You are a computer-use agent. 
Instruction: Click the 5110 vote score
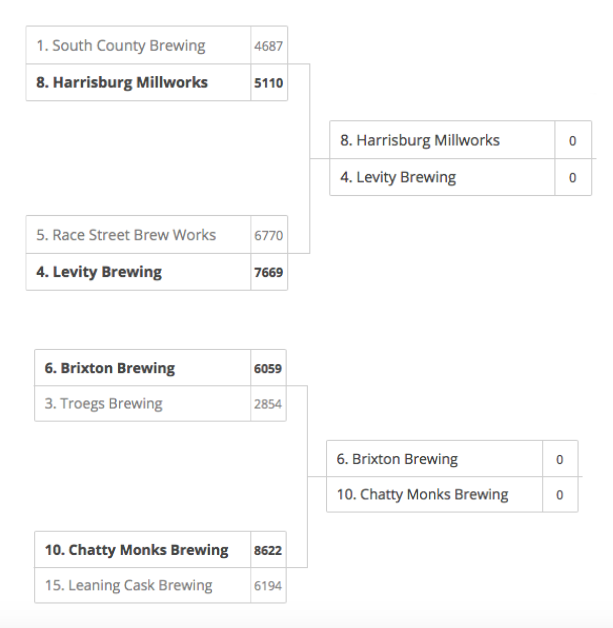click(x=269, y=83)
